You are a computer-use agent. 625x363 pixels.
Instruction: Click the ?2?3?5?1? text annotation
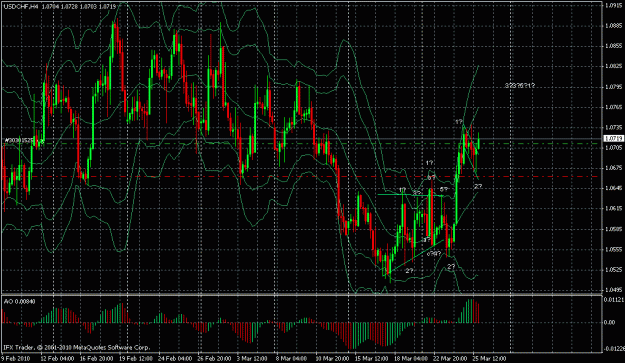(x=519, y=86)
